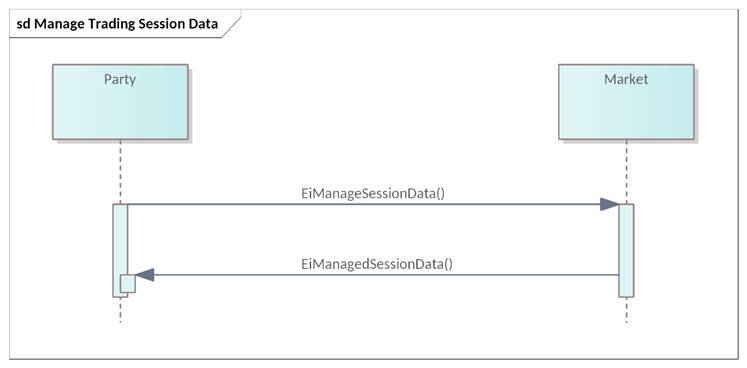Screen dimensions: 747x368
Task: Select the small nested activation box on Party
Action: [128, 284]
